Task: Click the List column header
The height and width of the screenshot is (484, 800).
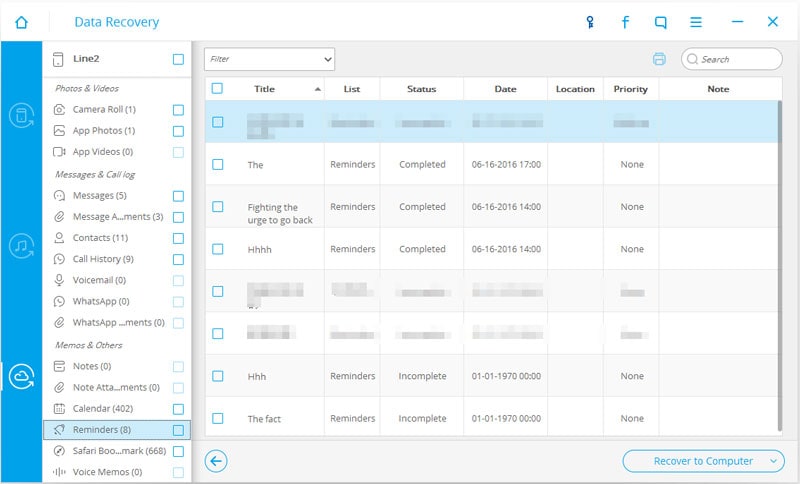Action: click(x=352, y=89)
